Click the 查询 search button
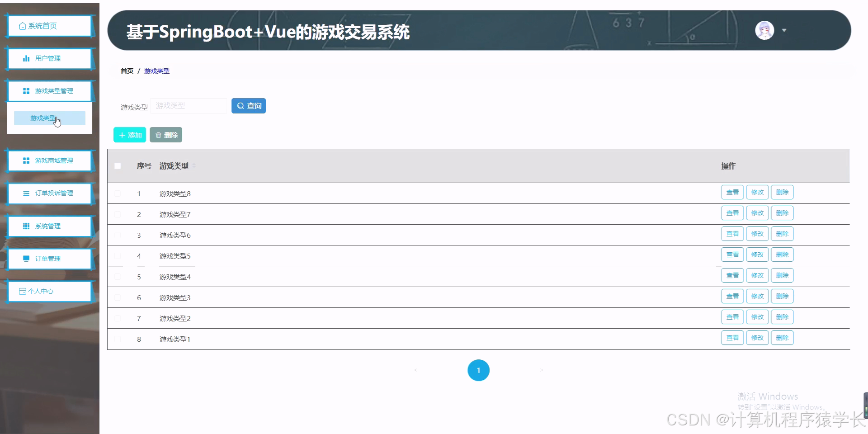 click(249, 106)
